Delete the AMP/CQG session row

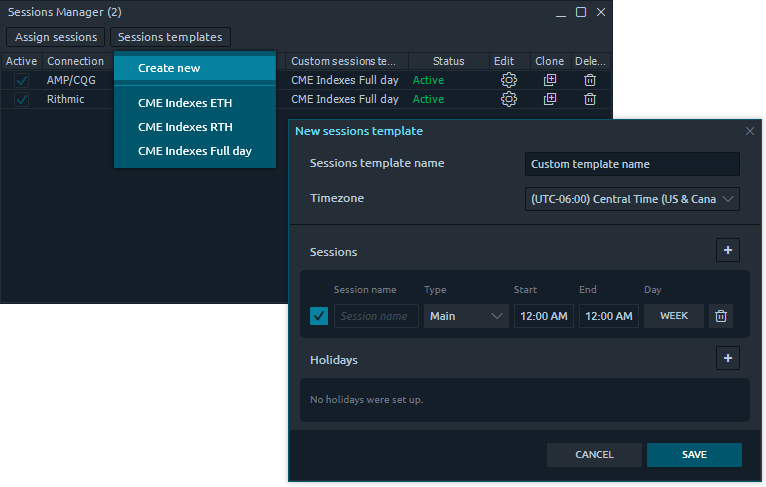(x=590, y=80)
